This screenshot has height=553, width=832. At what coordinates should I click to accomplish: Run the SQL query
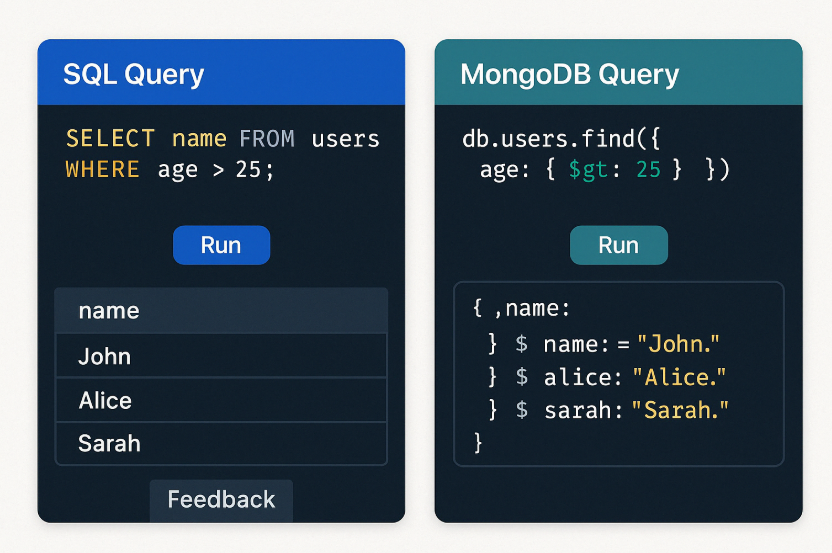click(221, 245)
